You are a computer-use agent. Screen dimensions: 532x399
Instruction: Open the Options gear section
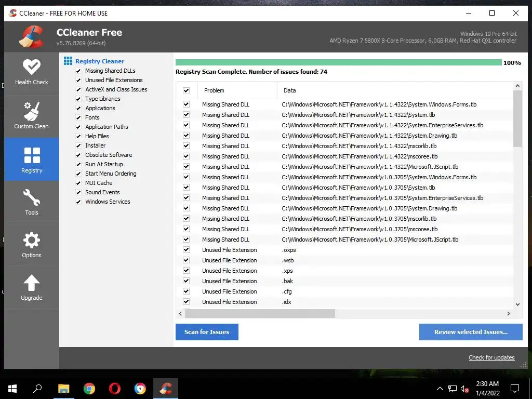coord(32,244)
